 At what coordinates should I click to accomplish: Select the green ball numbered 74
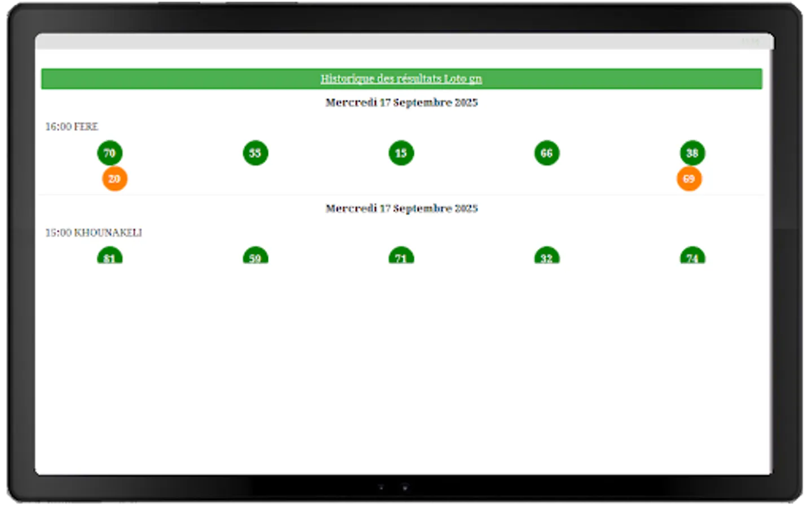point(692,256)
